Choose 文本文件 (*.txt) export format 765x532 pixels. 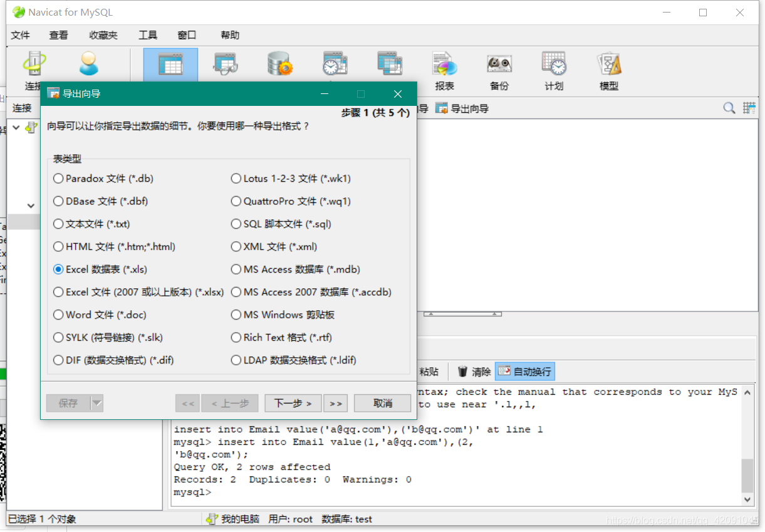91,224
